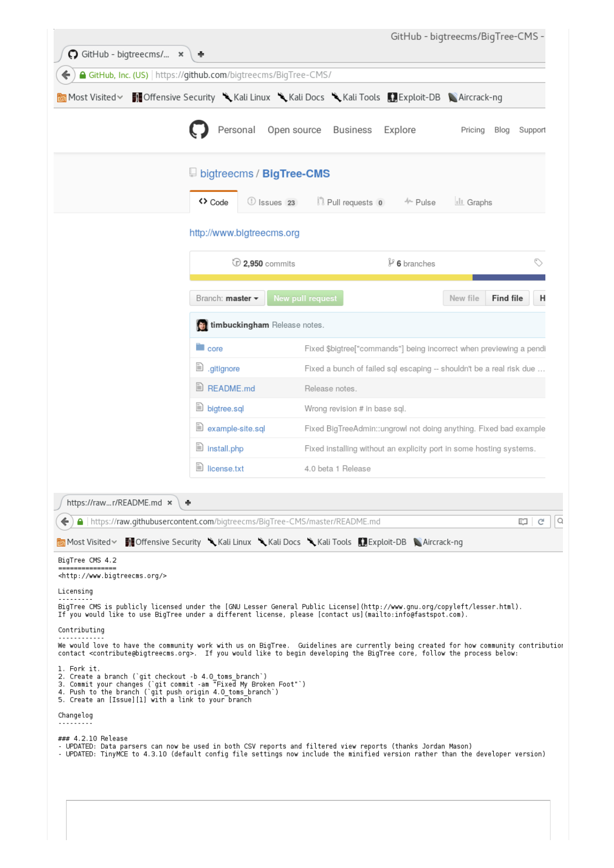This screenshot has height=868, width=614.
Task: Open the Pulse tab
Action: [x=420, y=202]
